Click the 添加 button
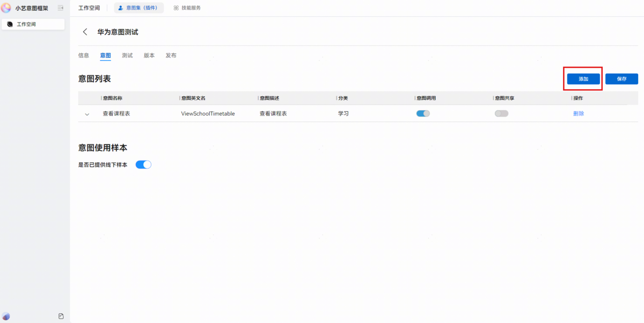Image resolution: width=644 pixels, height=323 pixels. point(583,79)
